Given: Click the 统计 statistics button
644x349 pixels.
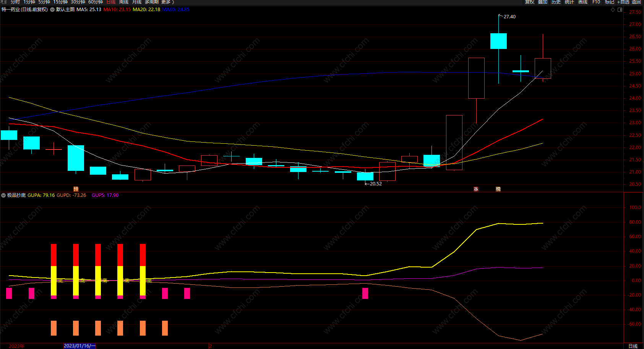Looking at the screenshot, I should [x=569, y=2].
